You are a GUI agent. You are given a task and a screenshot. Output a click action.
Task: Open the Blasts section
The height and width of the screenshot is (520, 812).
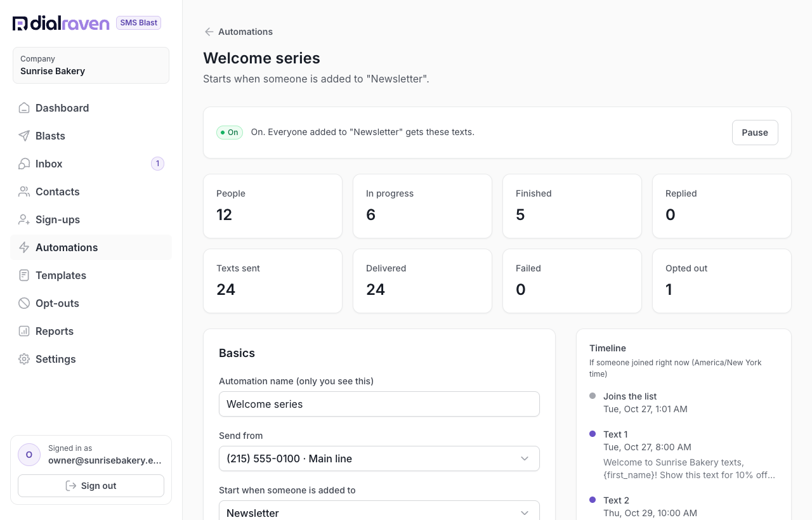click(91, 136)
